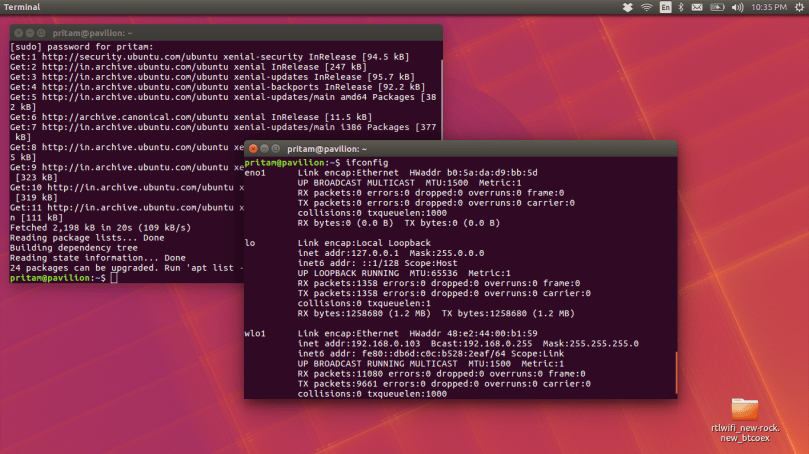This screenshot has height=454, width=809.
Task: Click 'RX bytes:0 (0.0 B)' in eno1
Action: 345,223
